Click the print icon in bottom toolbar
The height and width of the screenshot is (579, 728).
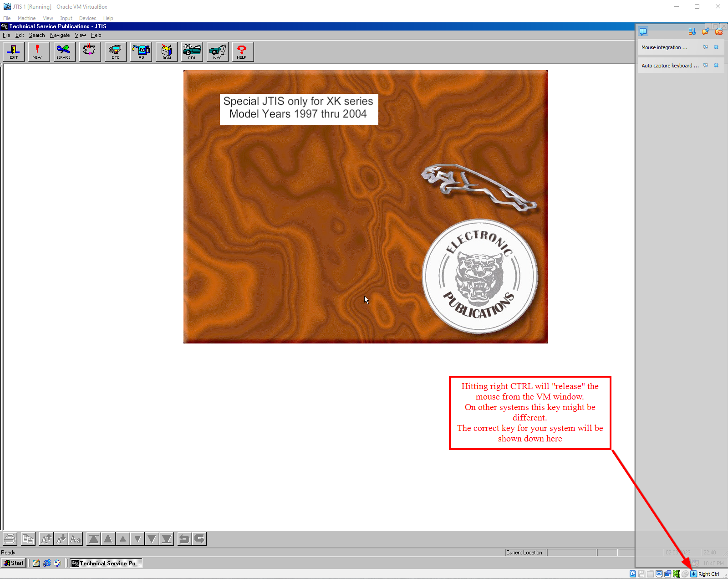(x=10, y=539)
